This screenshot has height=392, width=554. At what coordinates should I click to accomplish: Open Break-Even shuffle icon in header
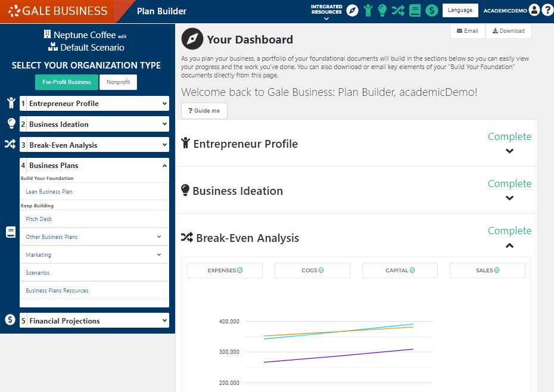coord(398,11)
